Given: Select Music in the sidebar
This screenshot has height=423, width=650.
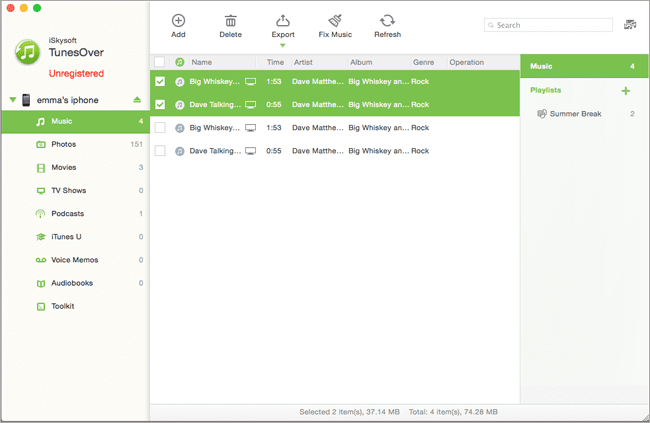Looking at the screenshot, I should point(75,122).
